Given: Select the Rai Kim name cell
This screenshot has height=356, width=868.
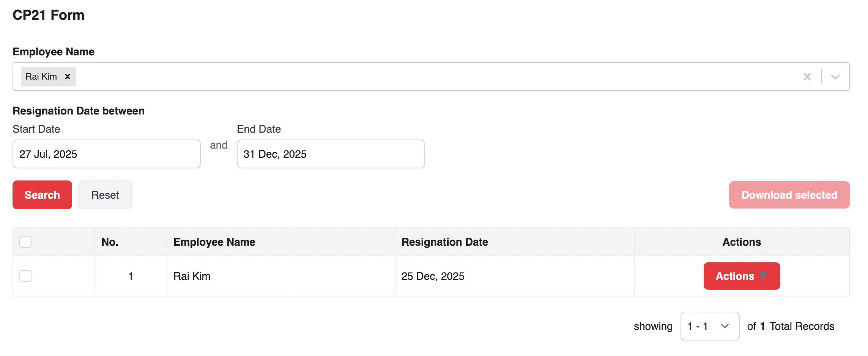Looking at the screenshot, I should [x=192, y=276].
